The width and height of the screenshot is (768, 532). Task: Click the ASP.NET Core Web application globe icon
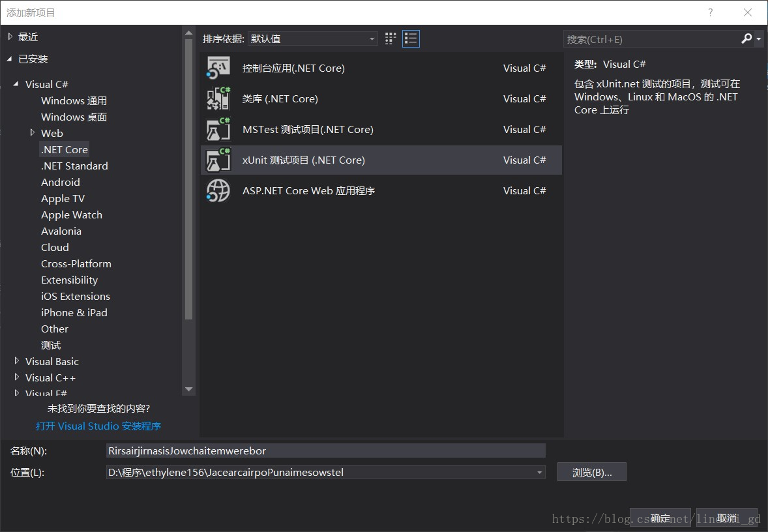tap(218, 190)
